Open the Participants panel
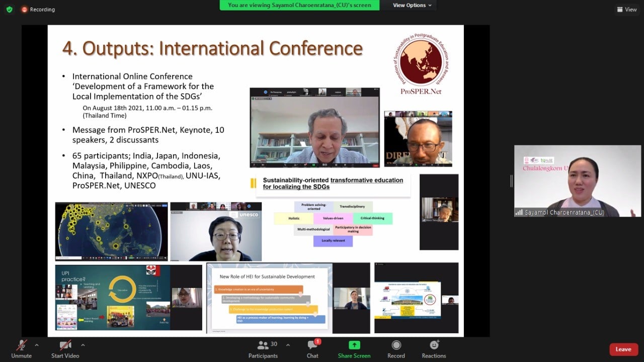 point(263,349)
